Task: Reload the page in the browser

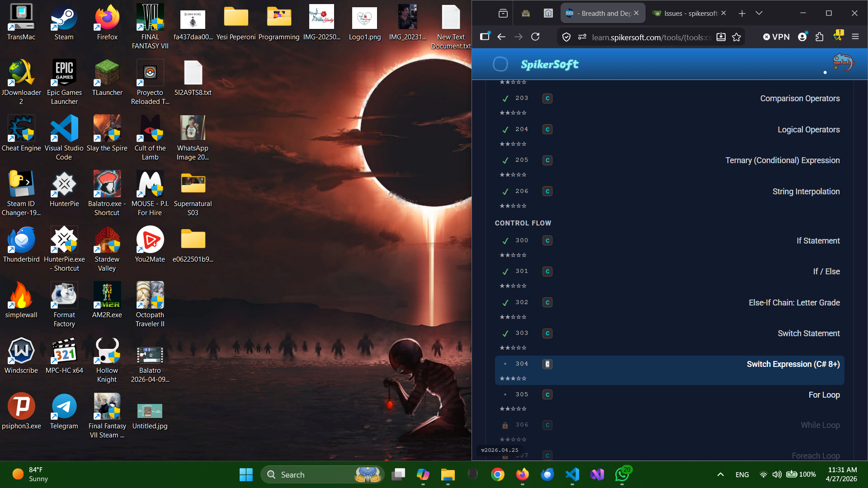Action: click(535, 37)
